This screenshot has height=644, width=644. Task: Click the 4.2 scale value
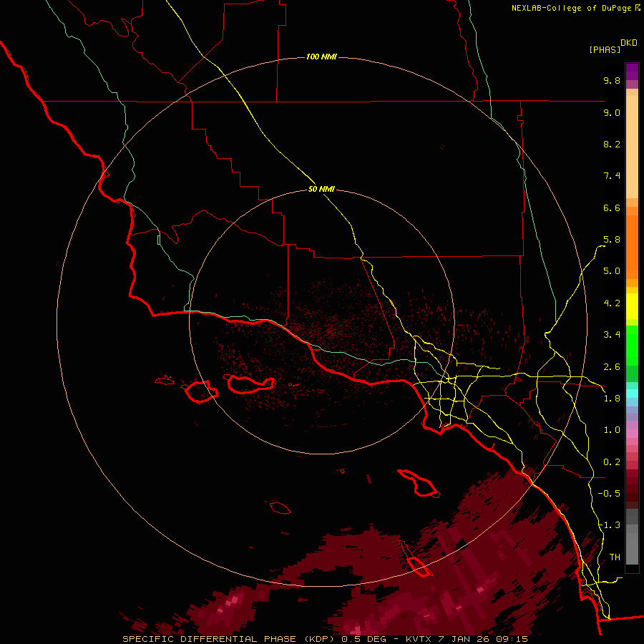tap(612, 303)
